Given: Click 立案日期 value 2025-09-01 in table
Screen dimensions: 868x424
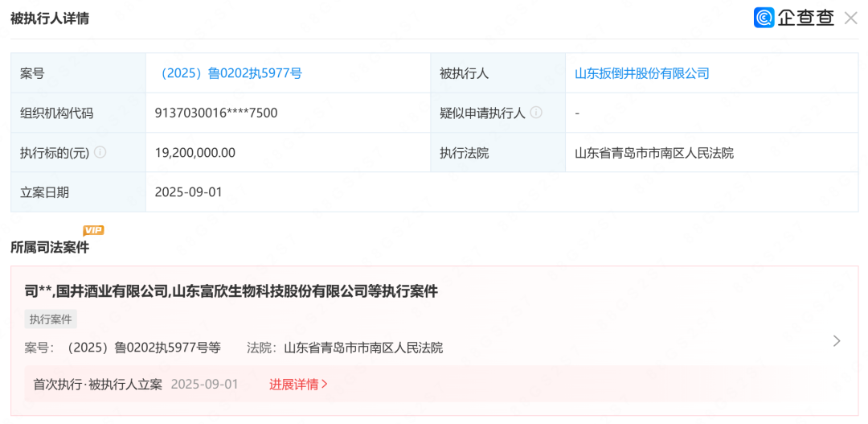Looking at the screenshot, I should click(189, 192).
